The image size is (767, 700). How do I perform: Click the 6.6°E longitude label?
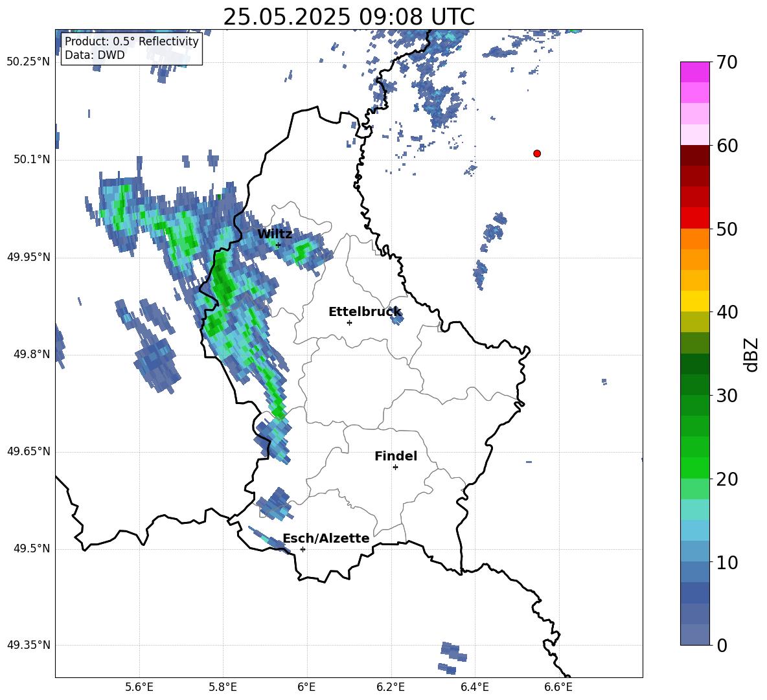click(x=558, y=687)
